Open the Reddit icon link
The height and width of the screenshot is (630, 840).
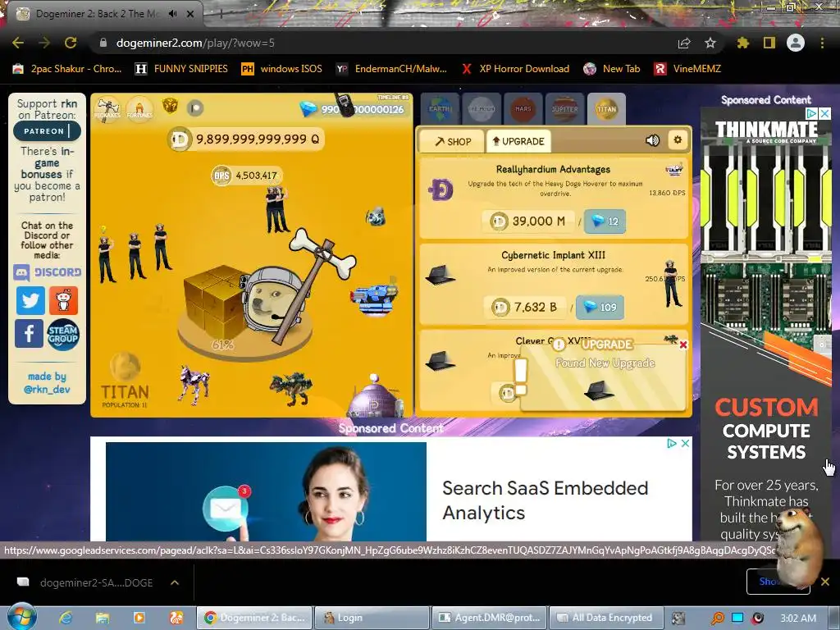pos(63,300)
